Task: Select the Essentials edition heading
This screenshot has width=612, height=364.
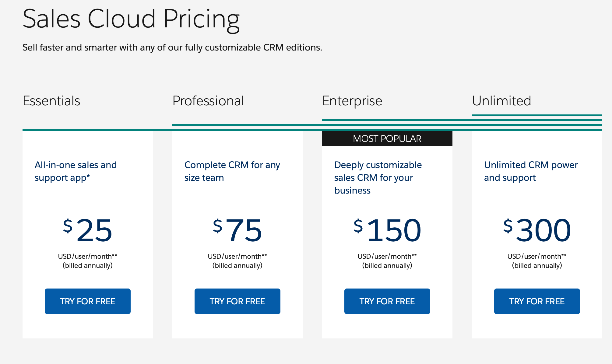Action: [51, 101]
